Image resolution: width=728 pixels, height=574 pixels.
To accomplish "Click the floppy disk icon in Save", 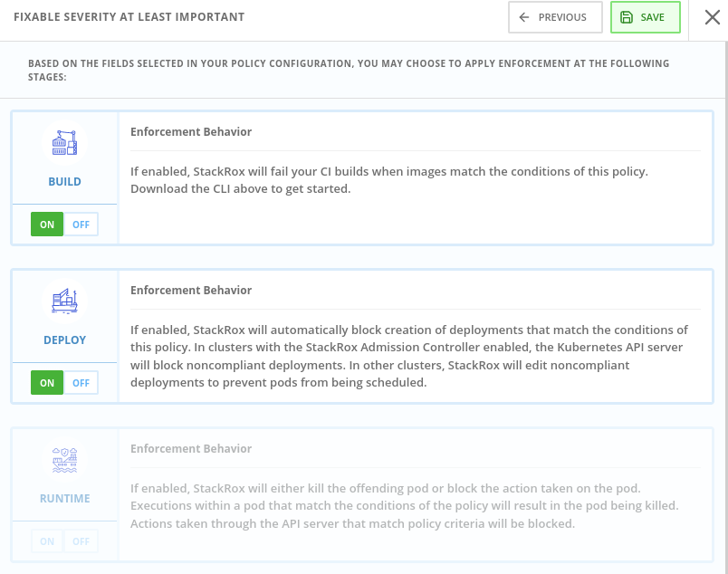I will pyautogui.click(x=627, y=17).
